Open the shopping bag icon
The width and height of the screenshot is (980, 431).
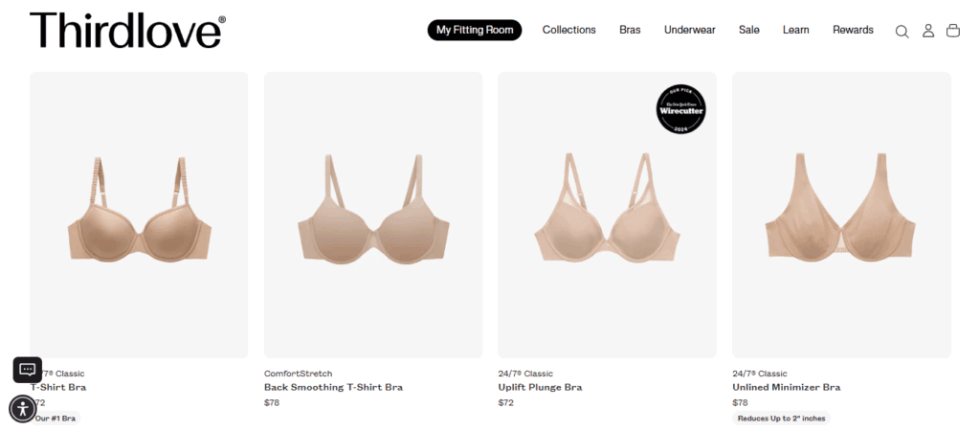[952, 31]
